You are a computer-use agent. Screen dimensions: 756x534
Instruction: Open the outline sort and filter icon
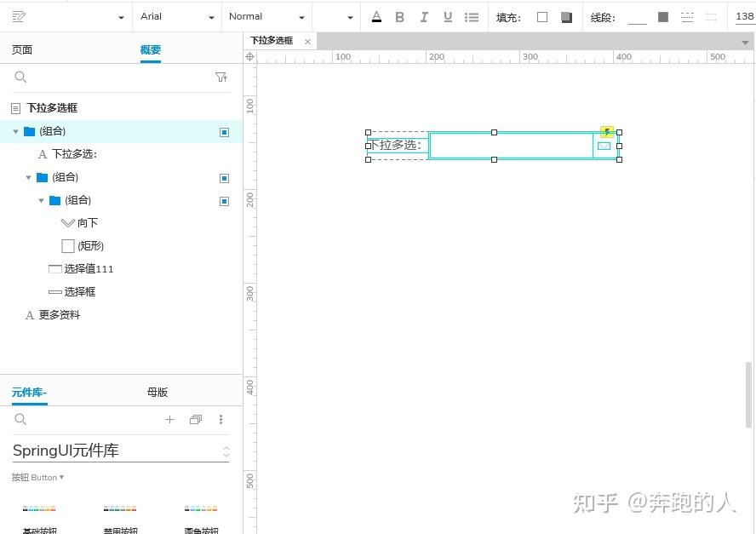point(221,78)
